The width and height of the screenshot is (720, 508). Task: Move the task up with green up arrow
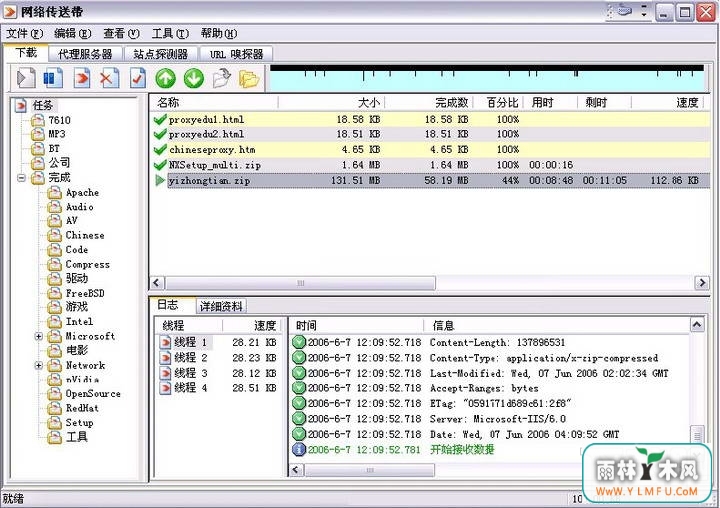(x=166, y=79)
